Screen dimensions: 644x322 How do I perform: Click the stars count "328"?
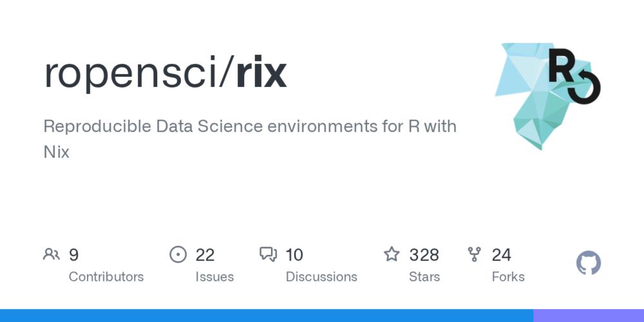(424, 255)
